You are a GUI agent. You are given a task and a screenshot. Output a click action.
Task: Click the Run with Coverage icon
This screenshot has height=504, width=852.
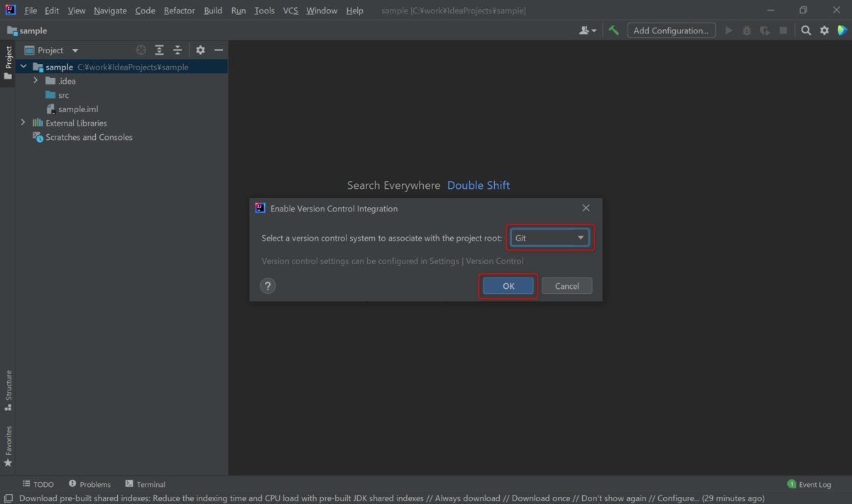(765, 31)
